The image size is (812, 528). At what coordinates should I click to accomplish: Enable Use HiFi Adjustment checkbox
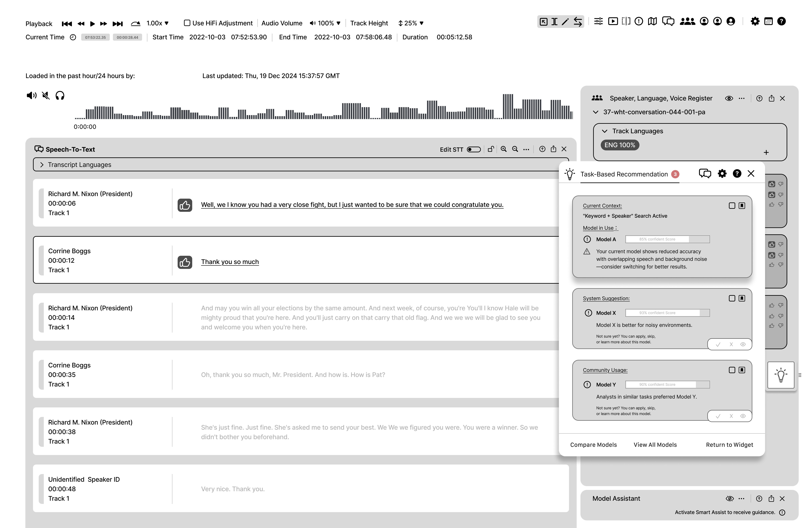187,23
